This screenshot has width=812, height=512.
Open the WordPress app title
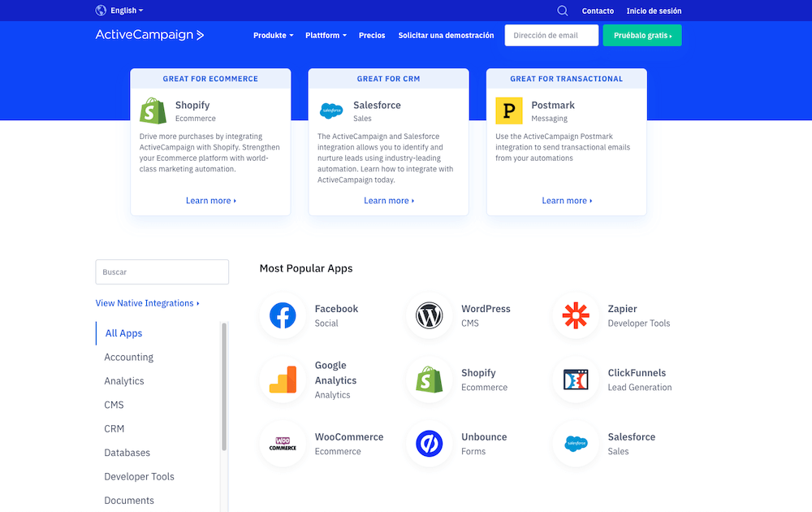pos(486,309)
